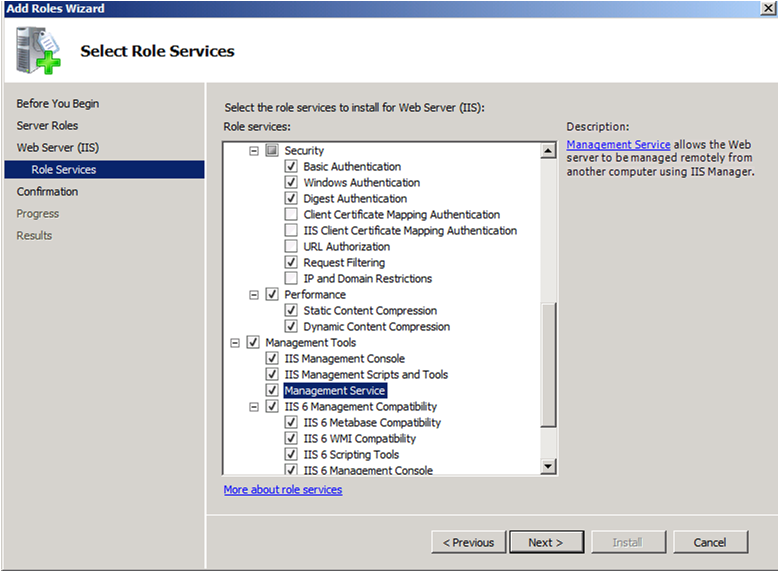Check IP and Domain Restrictions checkbox
Screen dimensions: 778x573
(x=291, y=278)
